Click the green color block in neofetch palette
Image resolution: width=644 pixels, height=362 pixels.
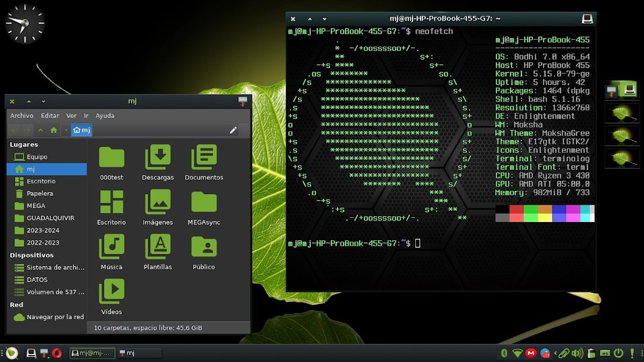pos(530,209)
